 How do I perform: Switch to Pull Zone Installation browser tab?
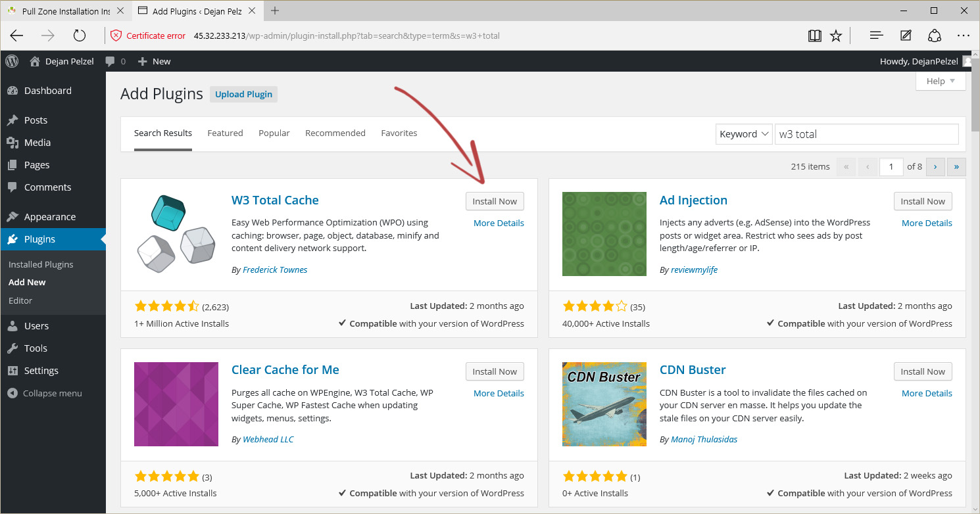click(66, 11)
